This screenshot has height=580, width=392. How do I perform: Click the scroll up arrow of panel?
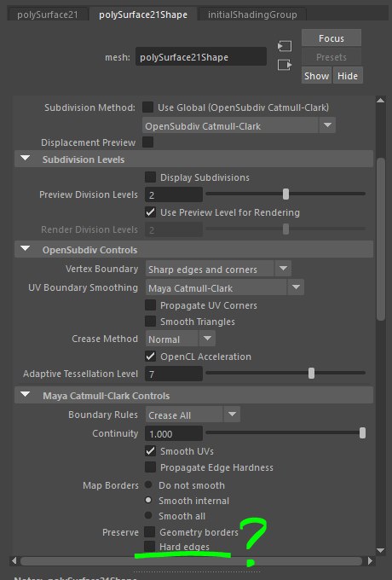[x=381, y=100]
